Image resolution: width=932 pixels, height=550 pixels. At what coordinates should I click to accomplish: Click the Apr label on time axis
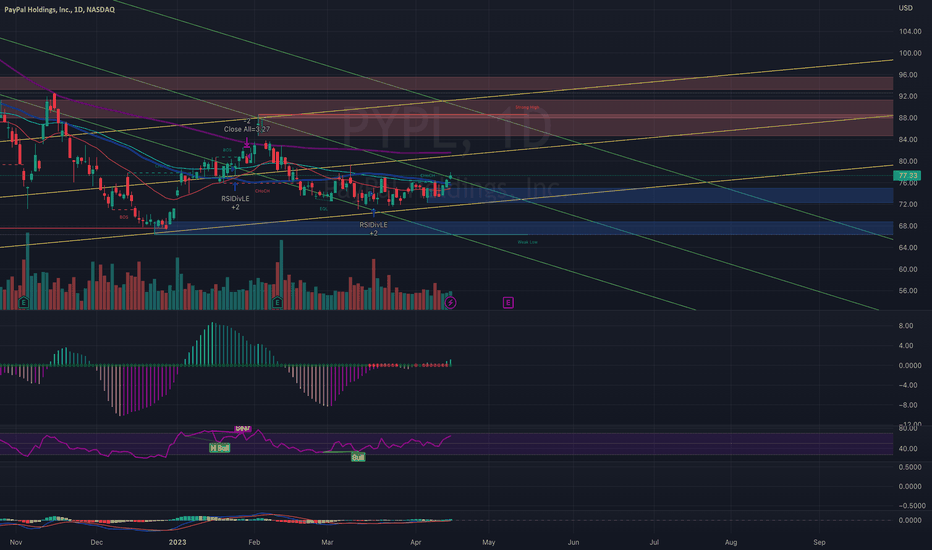[x=415, y=542]
